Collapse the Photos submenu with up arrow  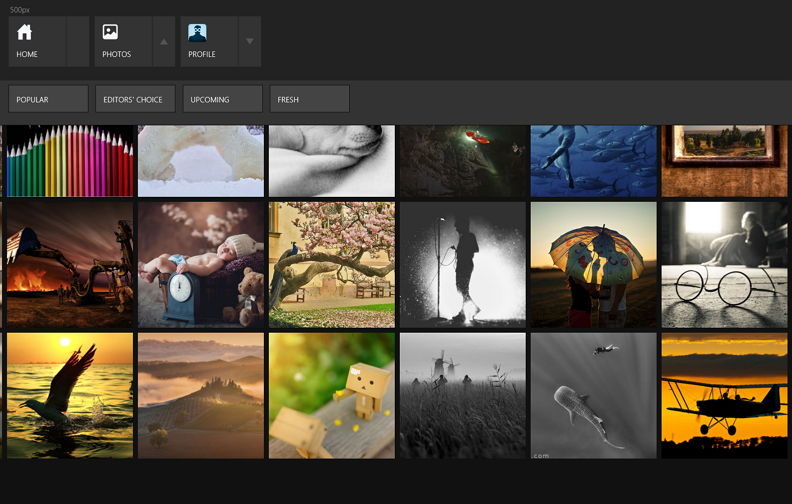pos(164,41)
